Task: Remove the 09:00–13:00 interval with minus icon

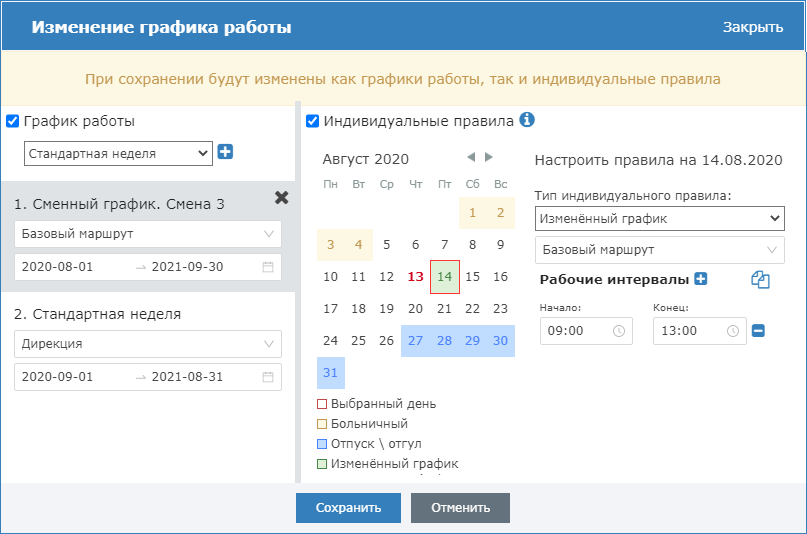Action: (x=758, y=331)
